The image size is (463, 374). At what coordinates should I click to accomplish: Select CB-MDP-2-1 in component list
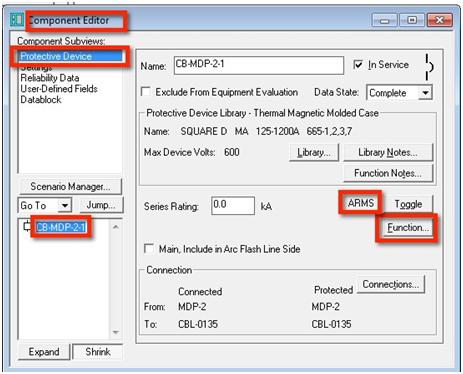(61, 227)
